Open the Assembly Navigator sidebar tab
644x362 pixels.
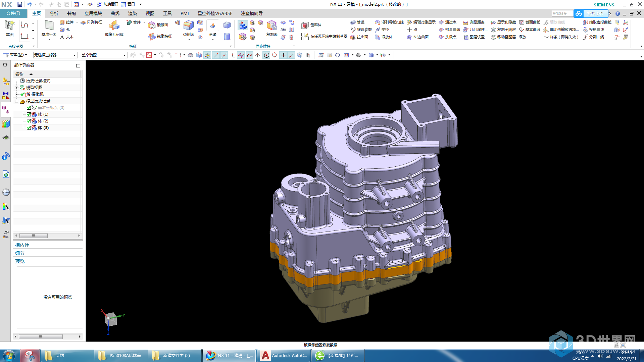pos(6,82)
